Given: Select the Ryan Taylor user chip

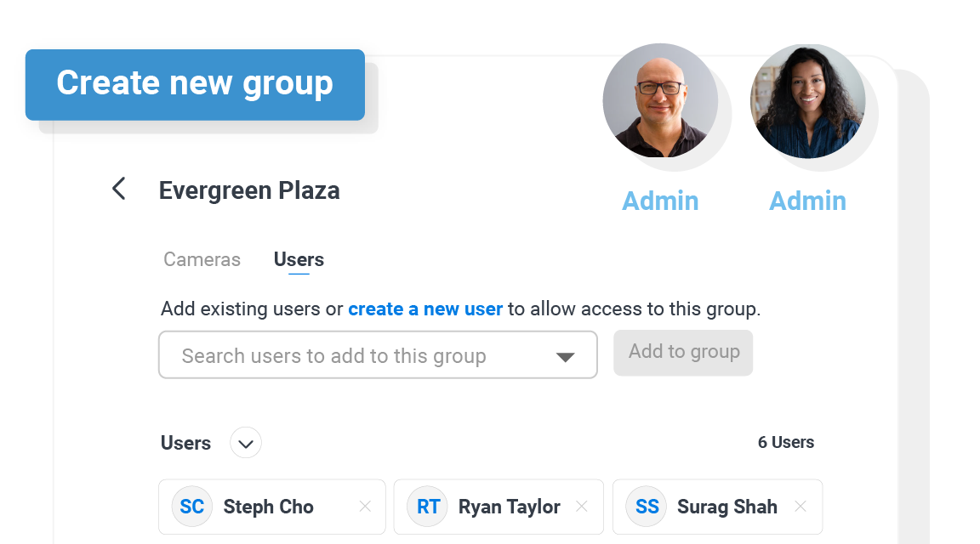Looking at the screenshot, I should [x=509, y=507].
